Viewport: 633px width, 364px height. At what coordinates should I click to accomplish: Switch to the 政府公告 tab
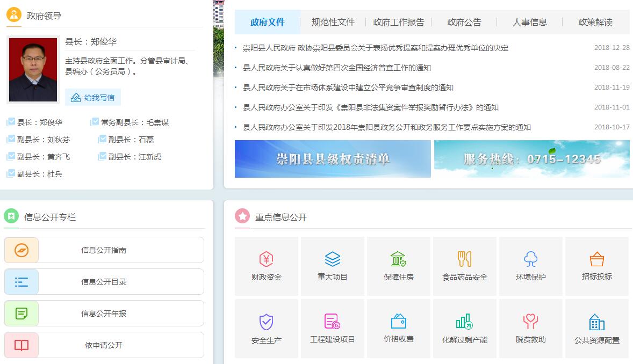point(464,22)
